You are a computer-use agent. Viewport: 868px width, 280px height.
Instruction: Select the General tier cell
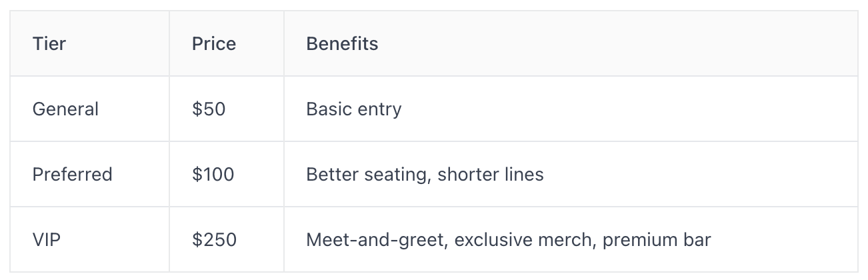(89, 109)
